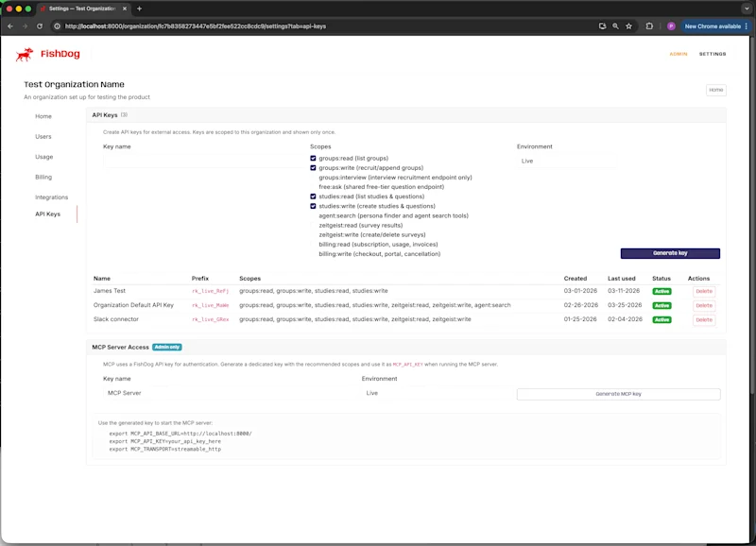Open the site information icon in the address bar
The image size is (756, 546).
57,26
